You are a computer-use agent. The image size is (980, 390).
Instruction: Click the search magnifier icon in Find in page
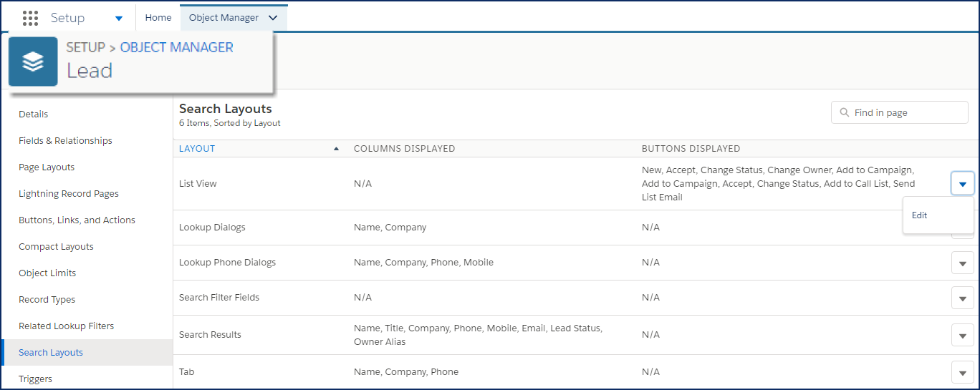click(x=845, y=112)
